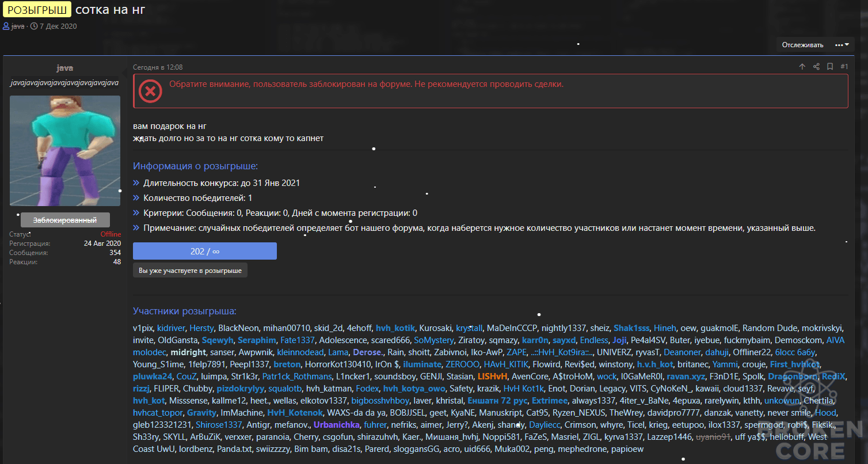Viewport: 868px width, 464px height.
Task: Click the red blocked-user warning message
Action: pyautogui.click(x=367, y=84)
